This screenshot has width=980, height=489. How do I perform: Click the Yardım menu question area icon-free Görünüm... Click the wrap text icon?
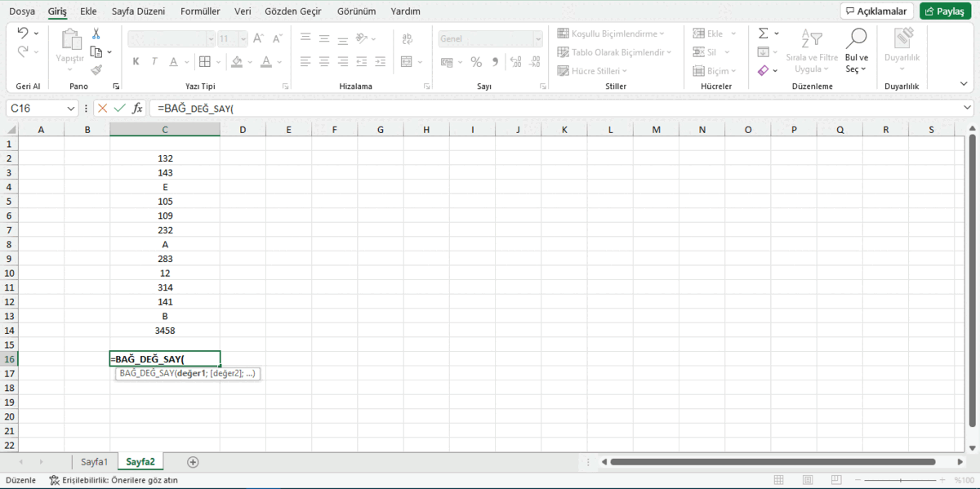407,38
